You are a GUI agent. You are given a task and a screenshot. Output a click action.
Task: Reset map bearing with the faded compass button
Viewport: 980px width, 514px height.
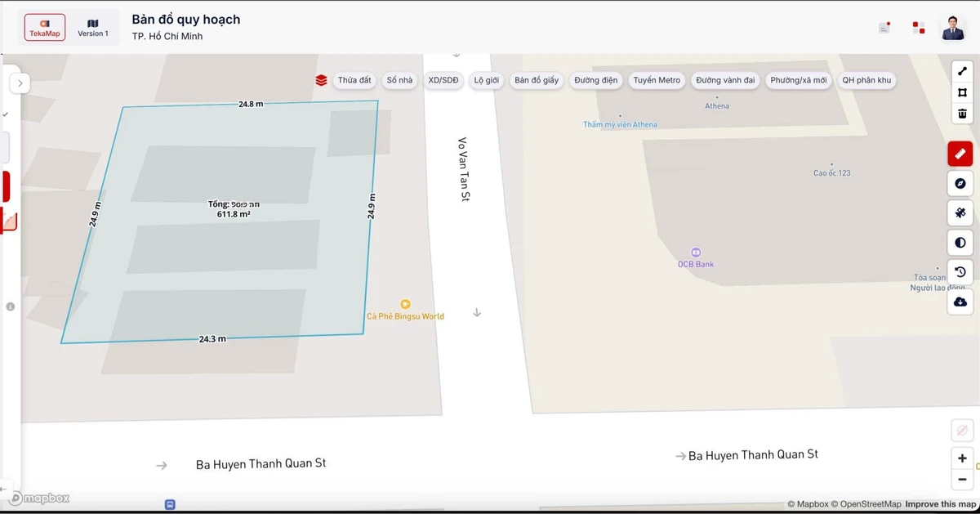click(x=962, y=430)
